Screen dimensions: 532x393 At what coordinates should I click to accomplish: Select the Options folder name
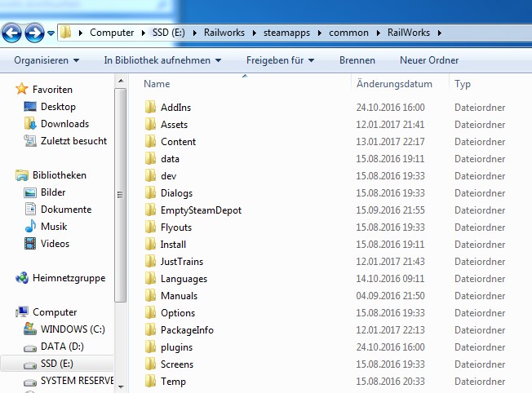pos(178,313)
